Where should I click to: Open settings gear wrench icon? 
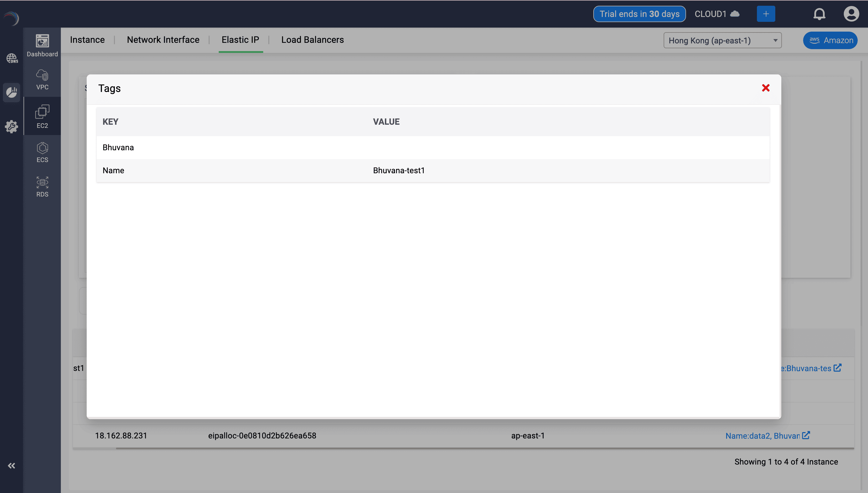pos(12,127)
